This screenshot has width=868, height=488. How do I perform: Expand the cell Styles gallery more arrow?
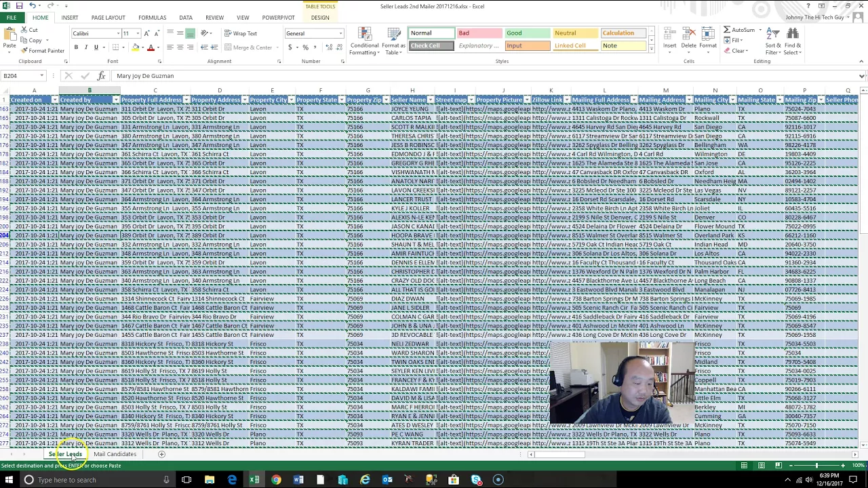pyautogui.click(x=652, y=49)
